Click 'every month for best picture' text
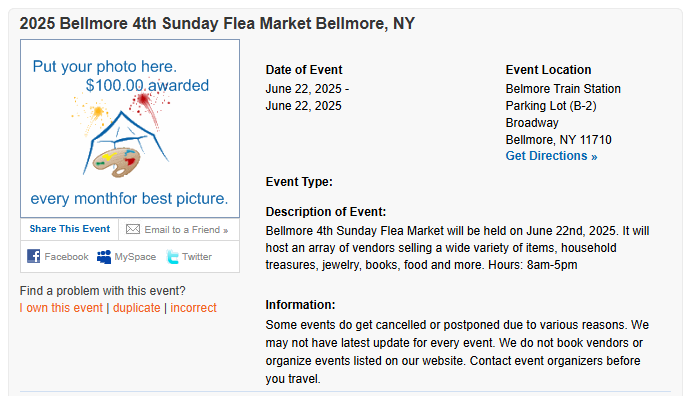The height and width of the screenshot is (396, 691). 129,199
